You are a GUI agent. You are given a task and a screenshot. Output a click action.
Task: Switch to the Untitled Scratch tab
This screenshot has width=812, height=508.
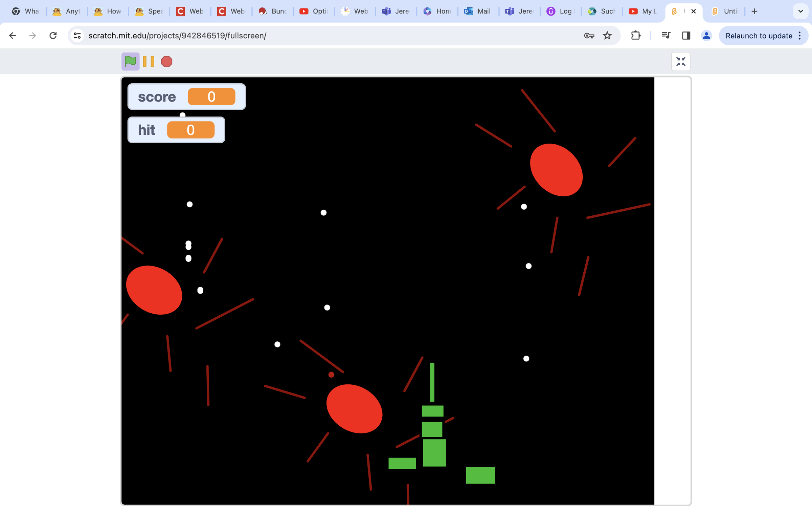point(725,11)
